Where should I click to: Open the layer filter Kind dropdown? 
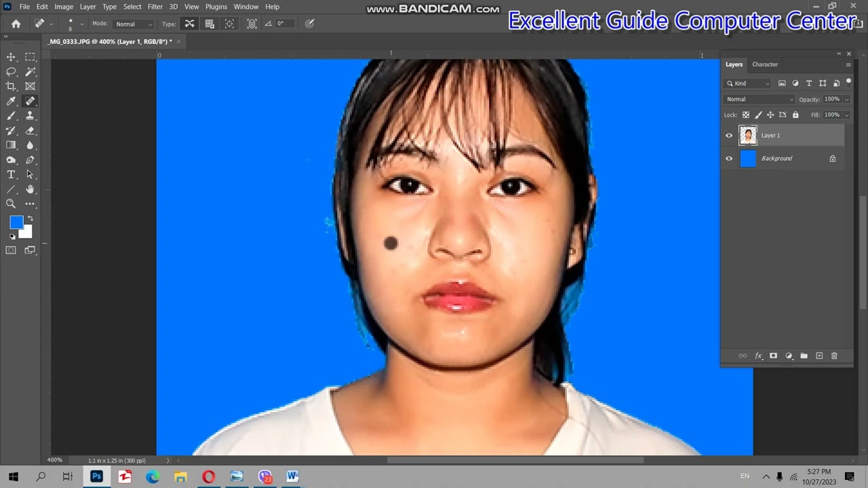[748, 83]
